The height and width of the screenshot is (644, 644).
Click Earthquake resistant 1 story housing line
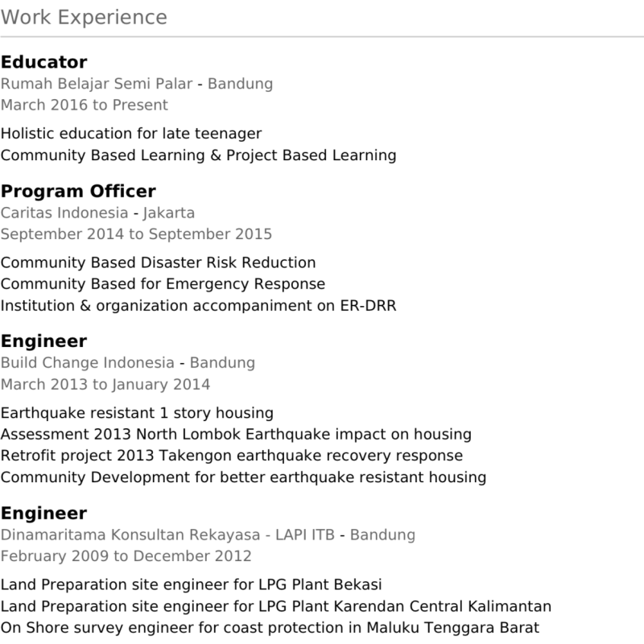137,413
